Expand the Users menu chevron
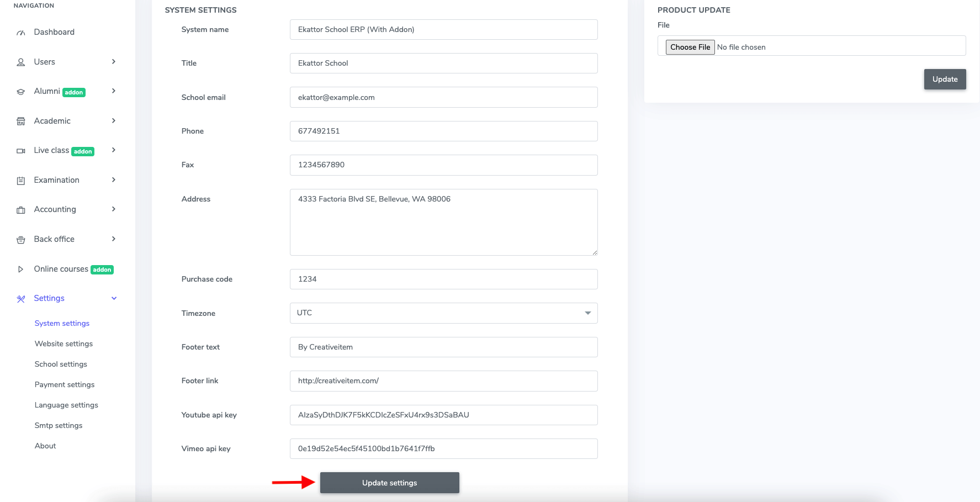Screen dimensions: 980x502 pos(114,62)
